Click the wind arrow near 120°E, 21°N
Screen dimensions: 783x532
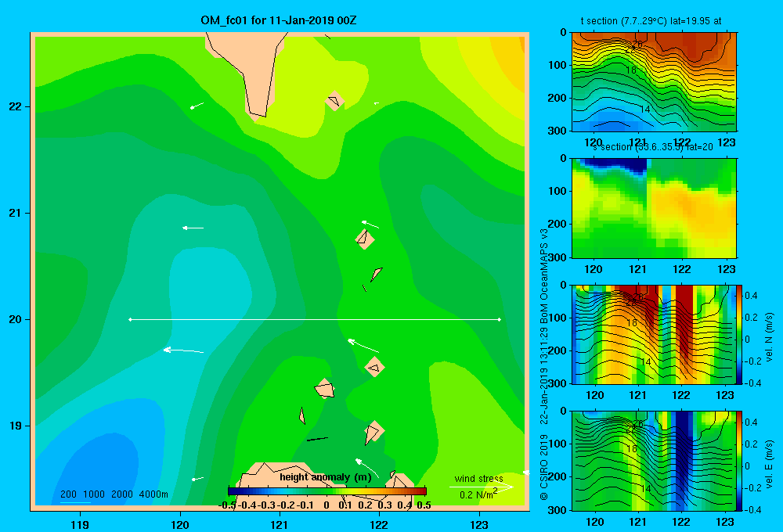point(193,228)
